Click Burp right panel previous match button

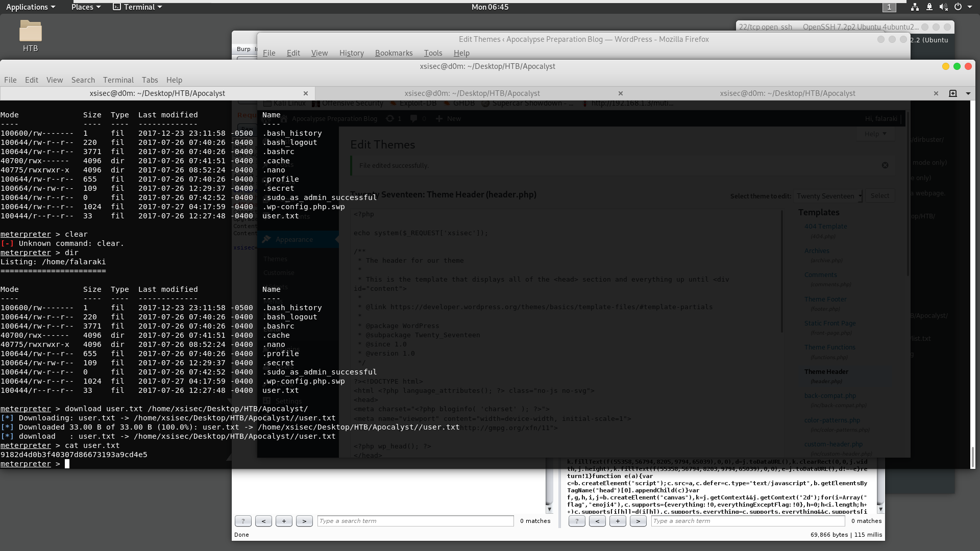597,521
